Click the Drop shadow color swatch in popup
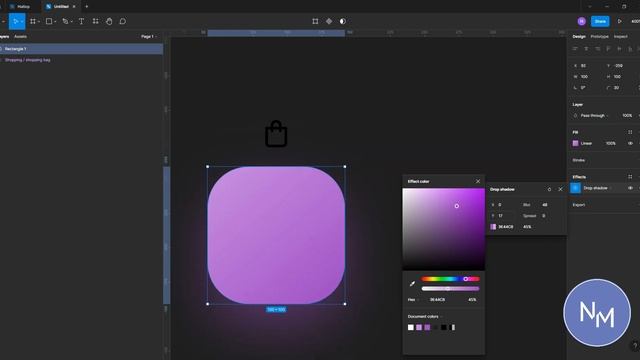This screenshot has height=360, width=640. (x=493, y=227)
